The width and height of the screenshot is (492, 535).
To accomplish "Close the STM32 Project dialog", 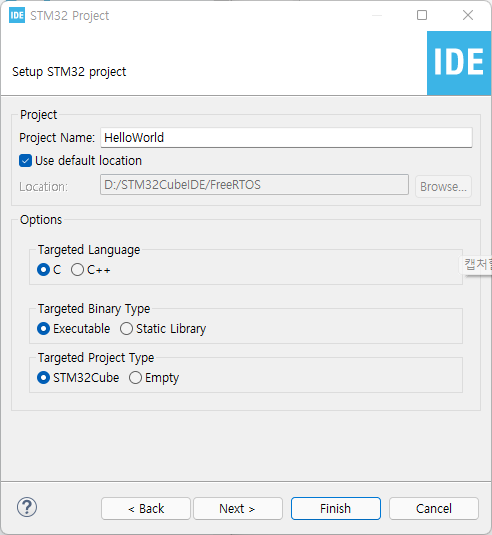I will point(468,15).
